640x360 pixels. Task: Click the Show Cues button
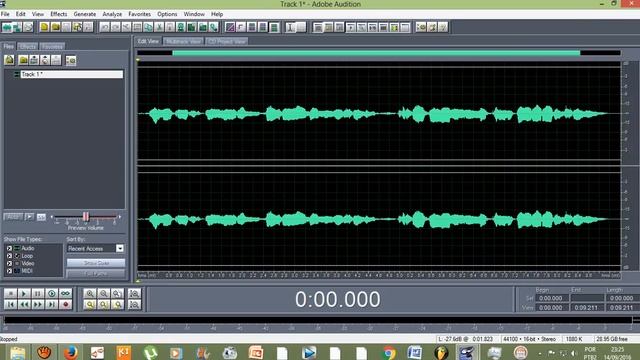click(x=96, y=263)
